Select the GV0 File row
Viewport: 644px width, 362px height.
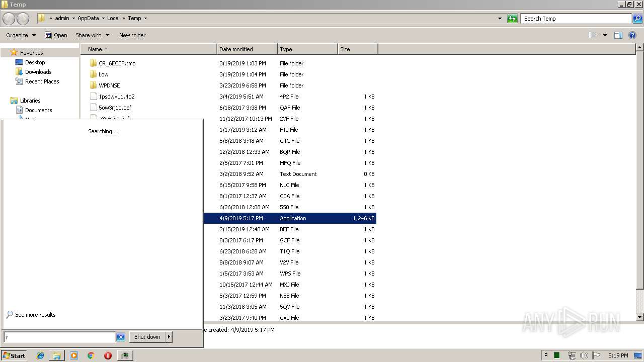(x=290, y=318)
